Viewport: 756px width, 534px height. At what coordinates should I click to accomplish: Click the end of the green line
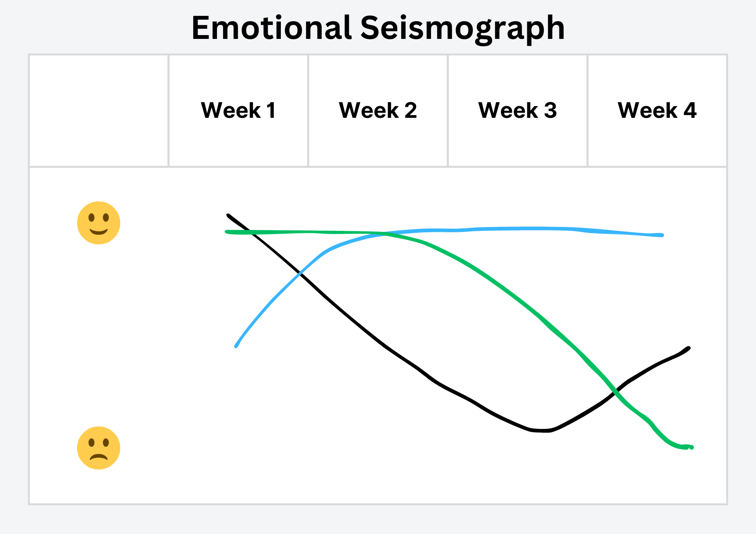pos(691,448)
